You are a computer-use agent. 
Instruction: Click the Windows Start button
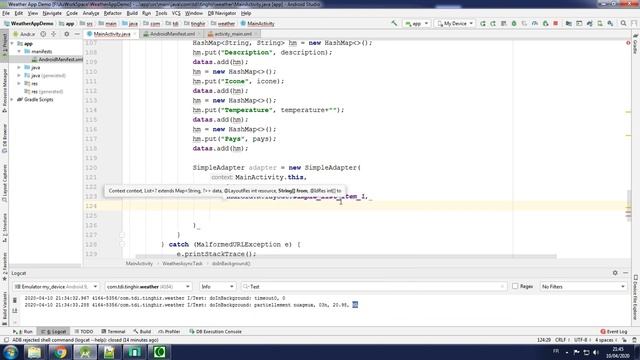tap(10, 352)
